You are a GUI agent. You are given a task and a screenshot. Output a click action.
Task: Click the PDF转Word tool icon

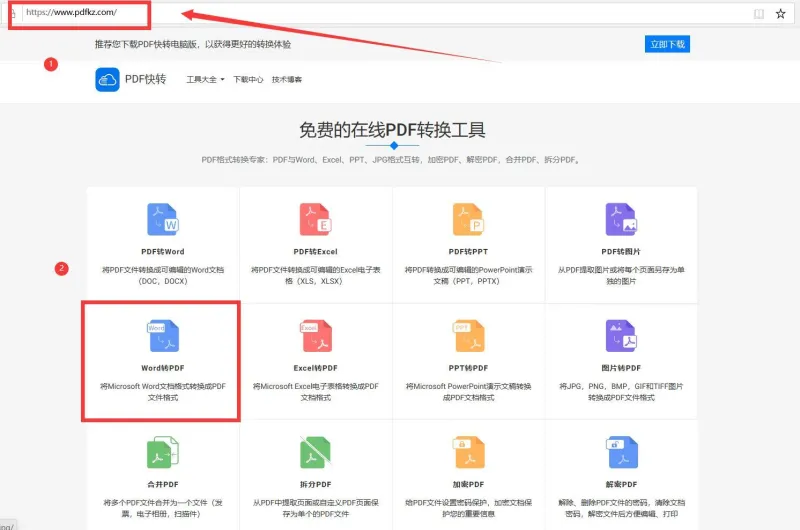(x=163, y=219)
